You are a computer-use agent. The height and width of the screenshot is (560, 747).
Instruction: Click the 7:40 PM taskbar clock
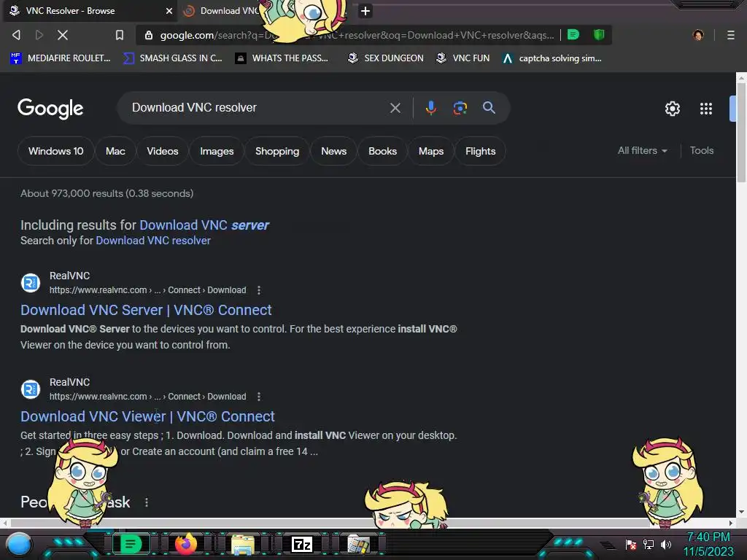(x=708, y=537)
